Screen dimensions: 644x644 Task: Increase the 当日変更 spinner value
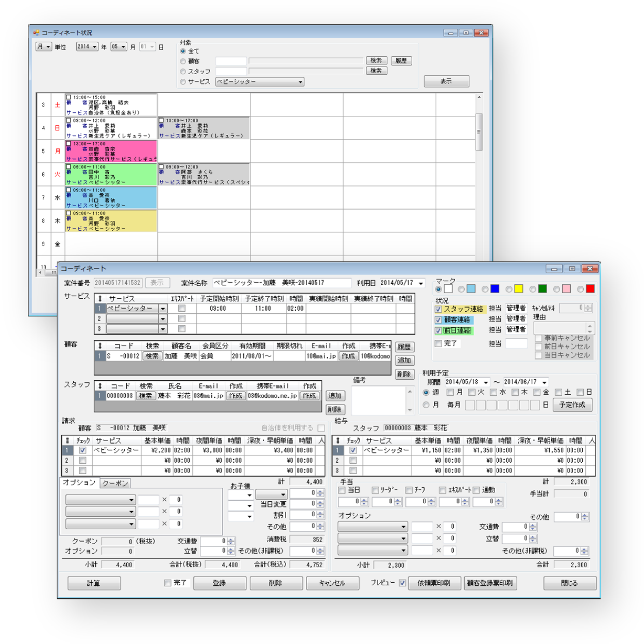(320, 502)
